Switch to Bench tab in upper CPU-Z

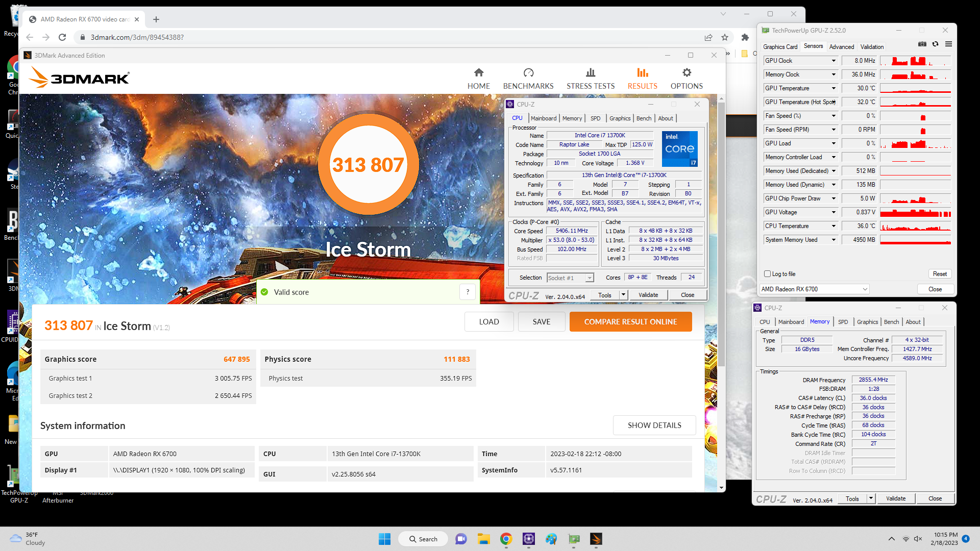tap(644, 118)
